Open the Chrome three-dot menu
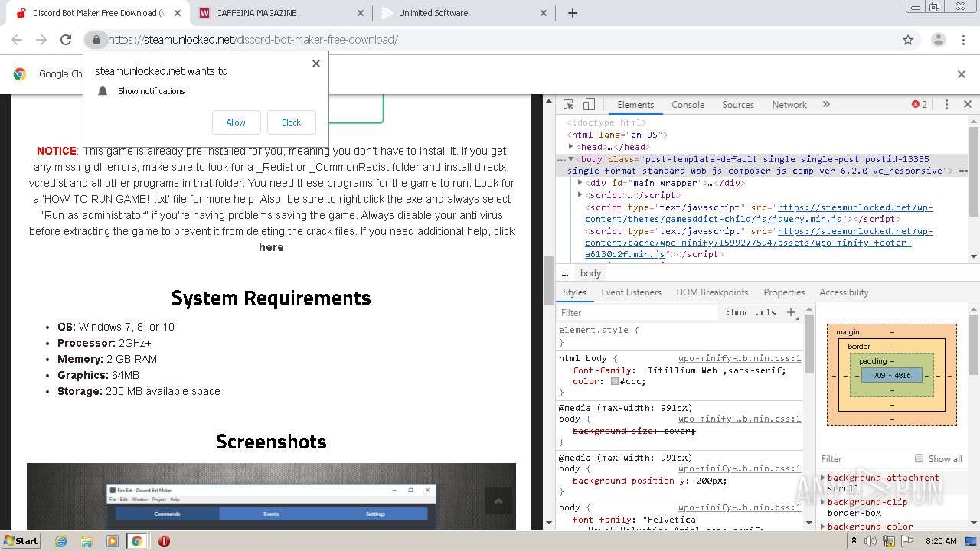The image size is (980, 551). click(963, 40)
